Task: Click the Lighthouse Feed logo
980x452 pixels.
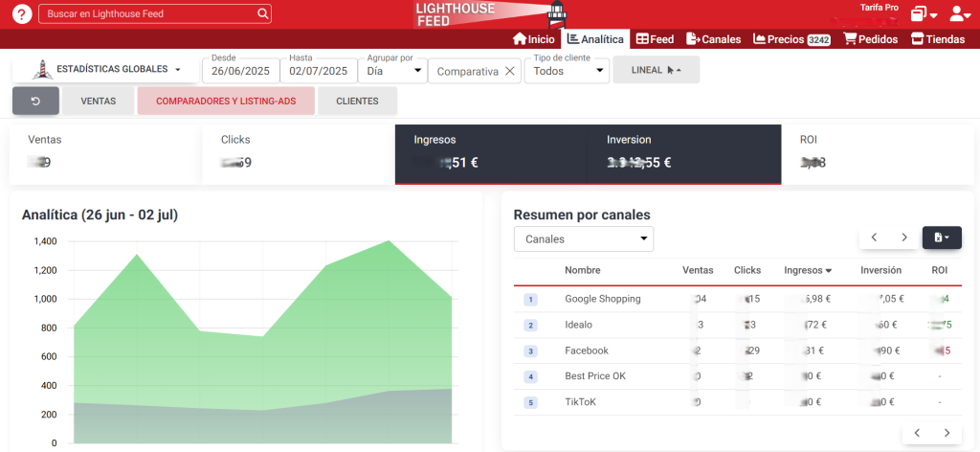Action: click(x=490, y=14)
